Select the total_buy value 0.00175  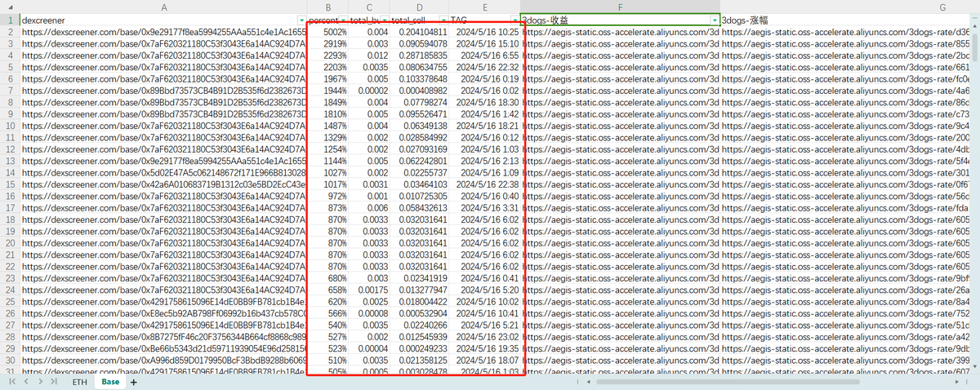(369, 290)
